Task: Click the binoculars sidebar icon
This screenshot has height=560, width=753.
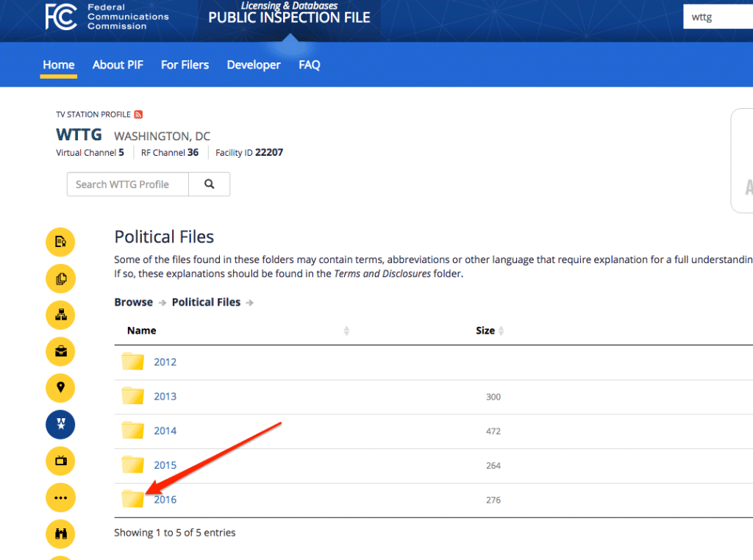Action: coord(60,534)
